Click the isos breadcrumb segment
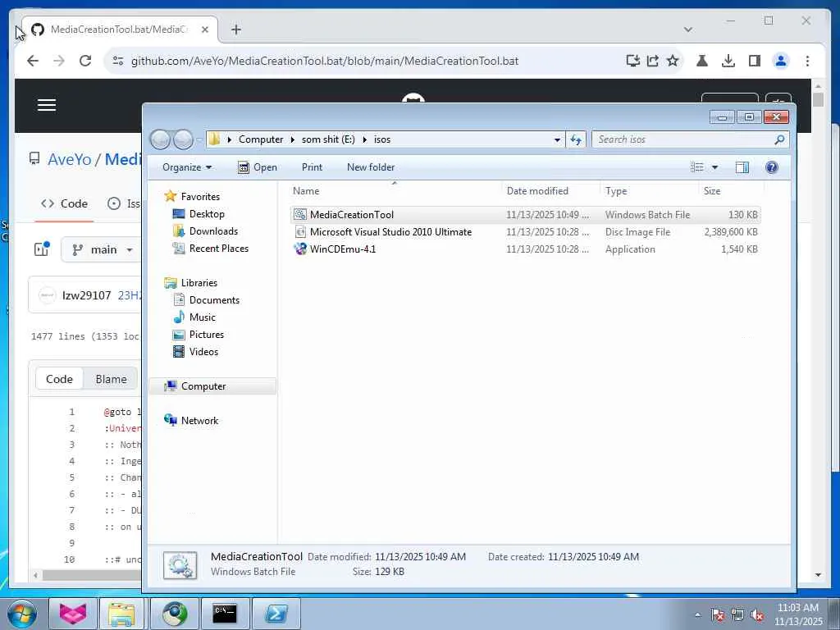Screen dimensions: 840x630 (x=382, y=139)
